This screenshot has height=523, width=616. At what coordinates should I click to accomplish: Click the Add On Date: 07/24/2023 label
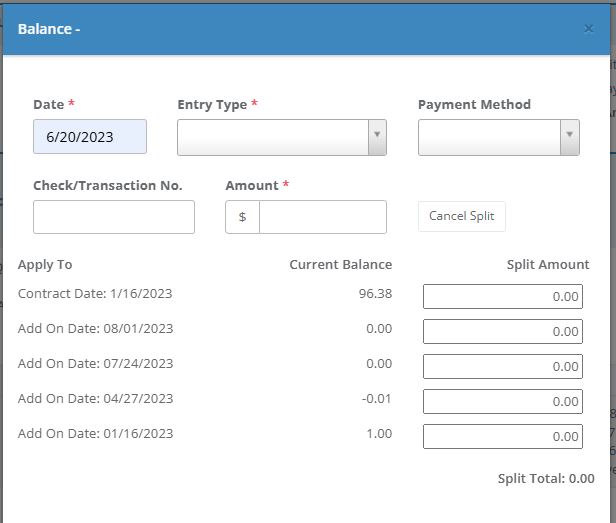click(95, 363)
